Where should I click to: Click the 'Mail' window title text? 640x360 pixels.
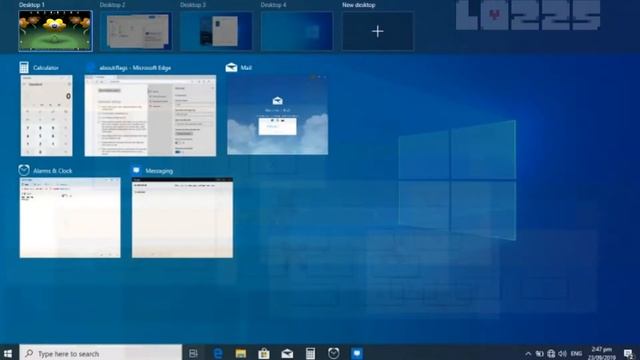(x=246, y=68)
